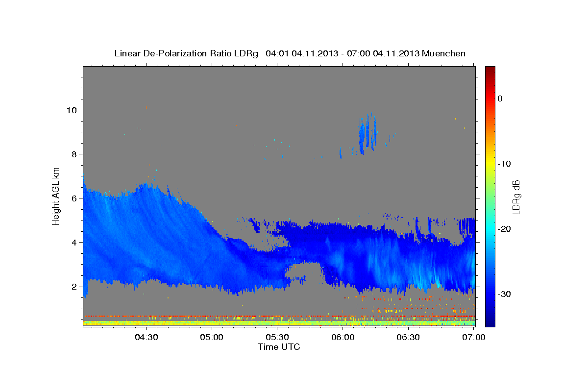Click the '05:30' time axis label
The image size is (588, 392).
pos(277,337)
